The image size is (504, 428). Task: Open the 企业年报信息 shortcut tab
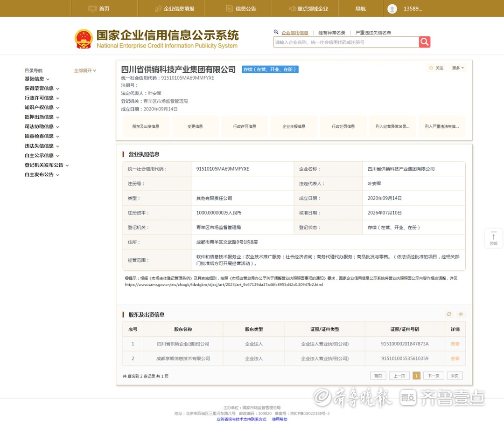click(294, 126)
